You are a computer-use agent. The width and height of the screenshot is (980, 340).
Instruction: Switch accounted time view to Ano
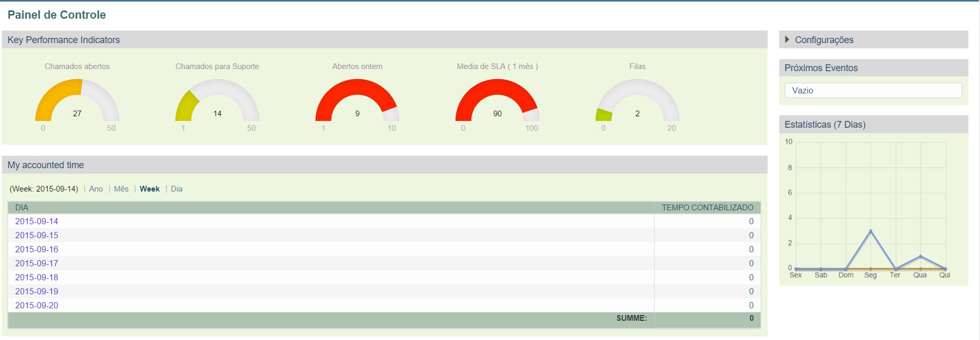click(x=96, y=189)
